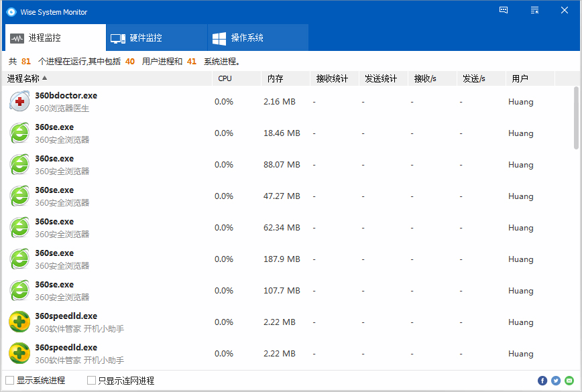Open the title bar settings menu dropdown

coord(534,10)
